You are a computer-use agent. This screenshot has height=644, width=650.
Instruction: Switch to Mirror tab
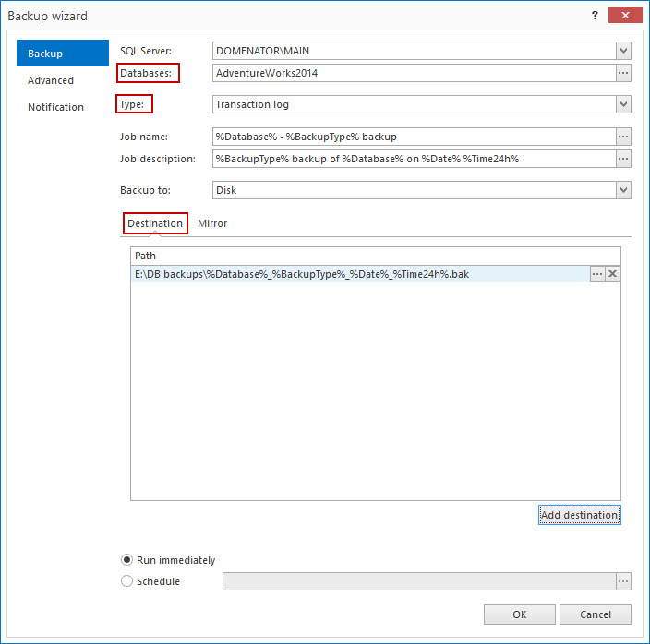click(212, 223)
